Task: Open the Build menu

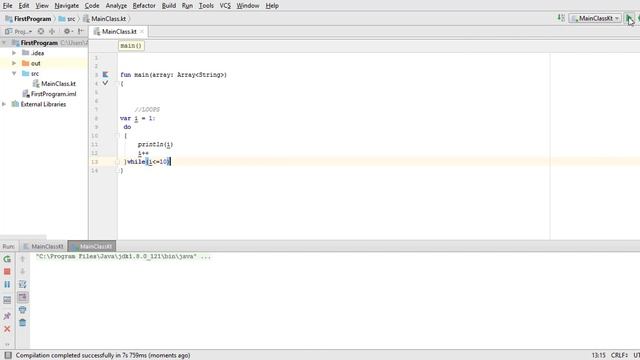Action: pyautogui.click(x=169, y=6)
